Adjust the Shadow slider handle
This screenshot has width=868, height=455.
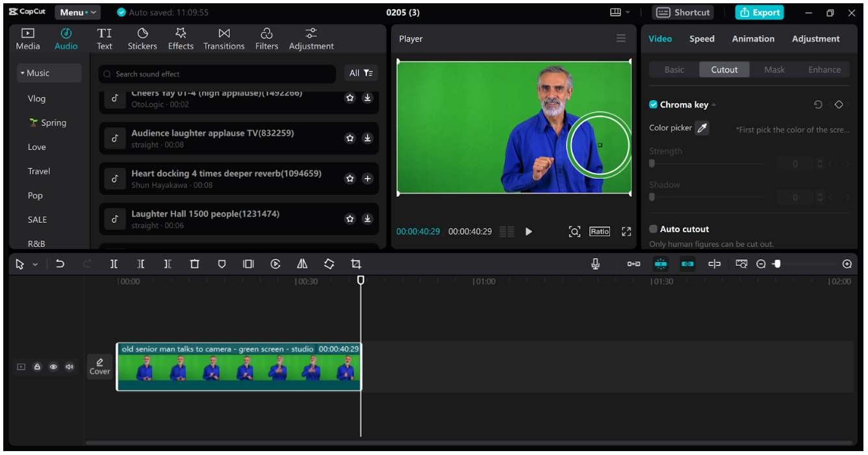(x=652, y=198)
